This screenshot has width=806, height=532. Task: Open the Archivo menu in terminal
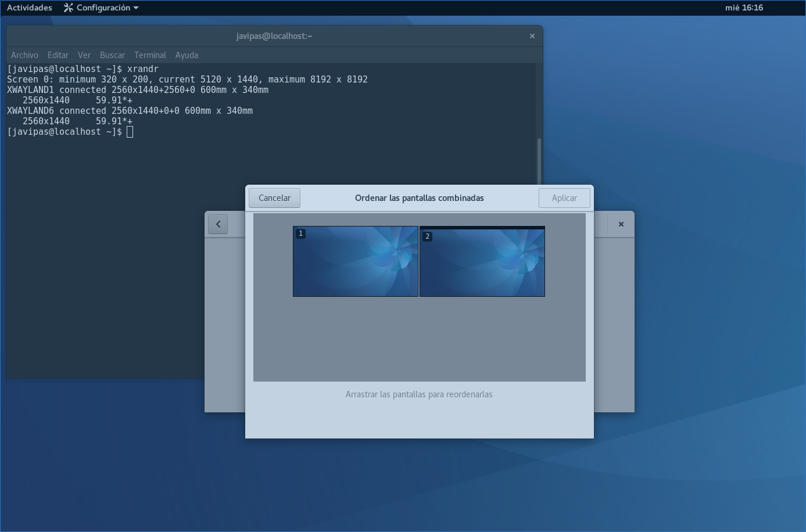(x=24, y=55)
